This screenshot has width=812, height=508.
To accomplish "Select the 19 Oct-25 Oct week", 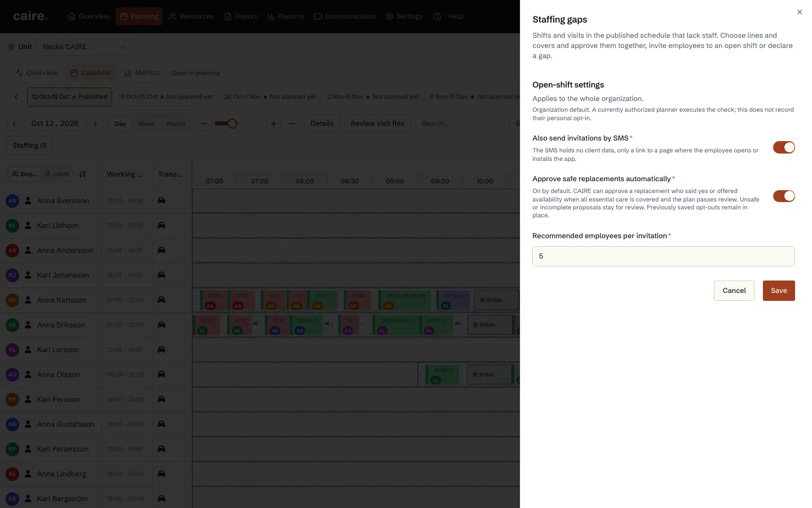I will point(166,97).
